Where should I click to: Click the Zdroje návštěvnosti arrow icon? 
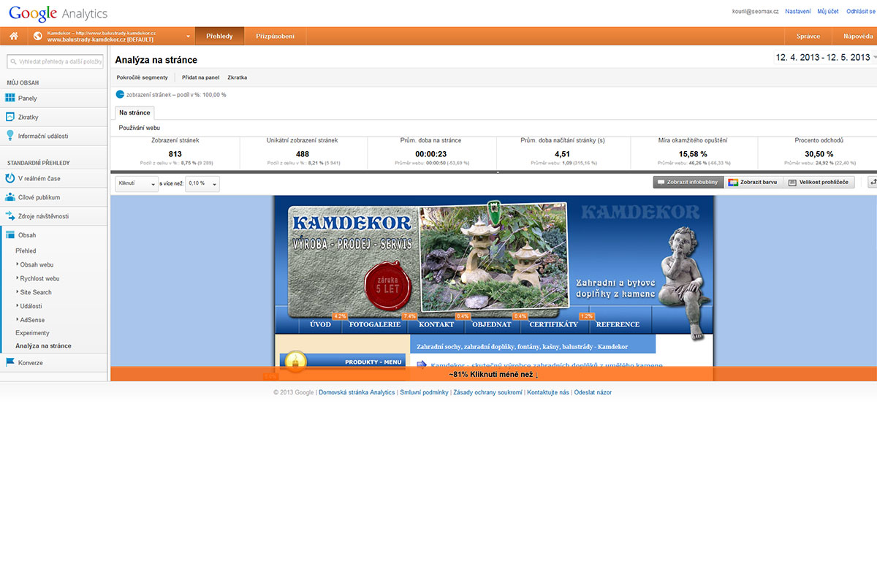(x=10, y=216)
